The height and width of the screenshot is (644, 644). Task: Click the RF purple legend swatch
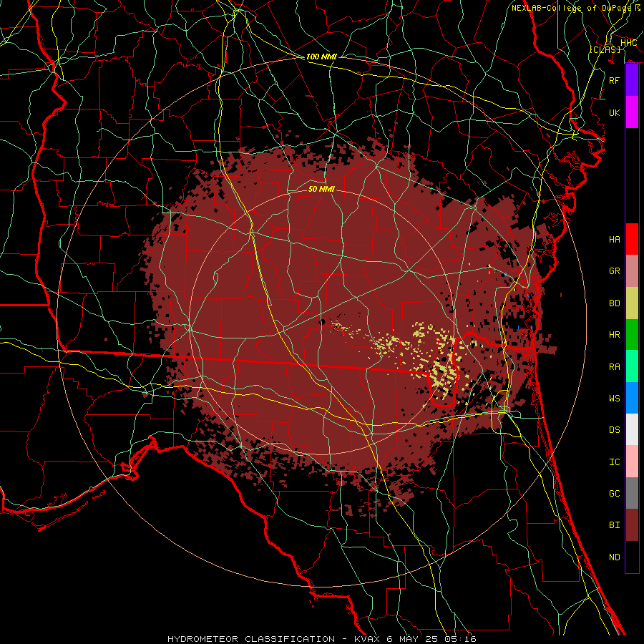(632, 80)
